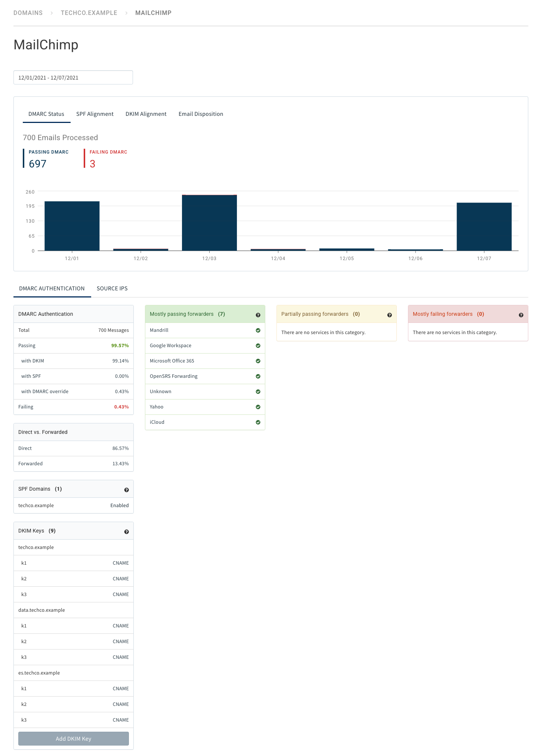Click the PASSING DMARC 697 counter
Image resolution: width=541 pixels, height=756 pixels.
tap(46, 158)
